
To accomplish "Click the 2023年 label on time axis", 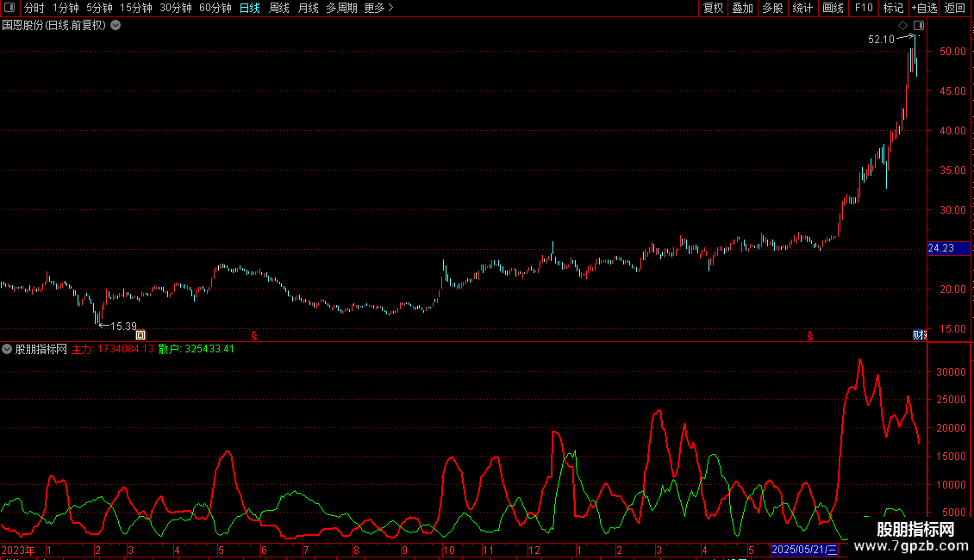I will tap(18, 550).
